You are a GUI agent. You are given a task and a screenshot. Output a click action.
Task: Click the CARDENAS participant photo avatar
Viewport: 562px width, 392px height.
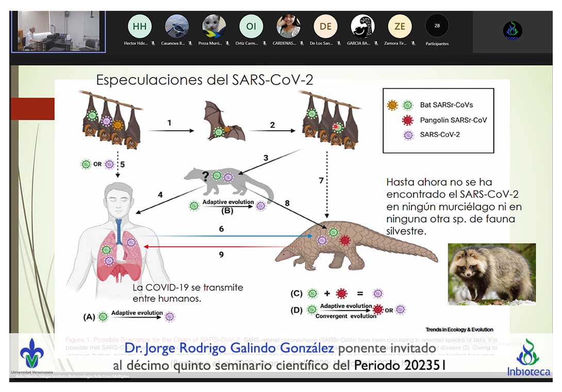coord(288,26)
